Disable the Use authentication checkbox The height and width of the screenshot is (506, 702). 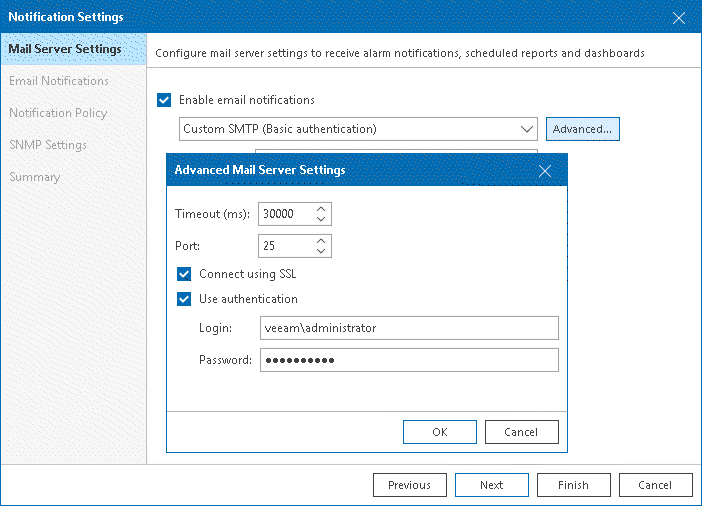click(184, 299)
